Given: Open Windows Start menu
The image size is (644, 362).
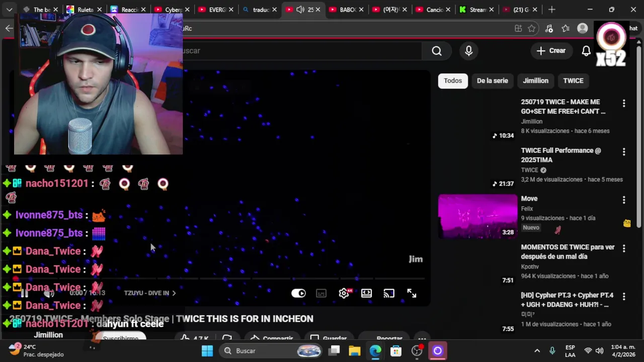Looking at the screenshot, I should click(207, 351).
